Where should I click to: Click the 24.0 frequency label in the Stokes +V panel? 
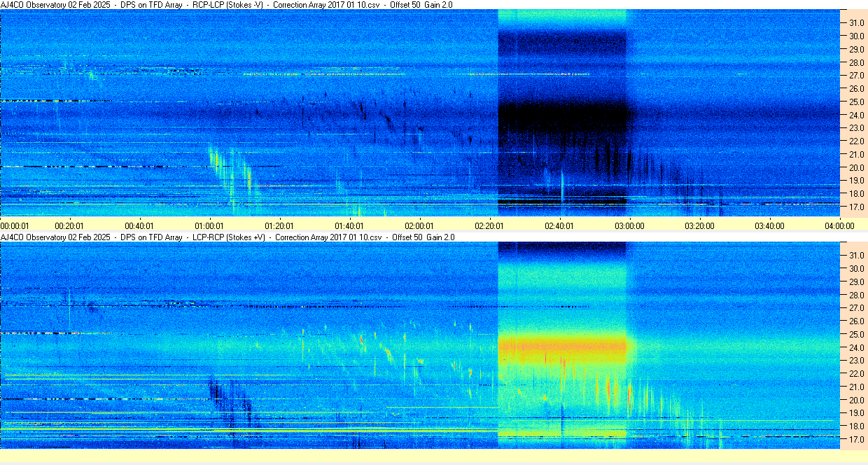856,347
